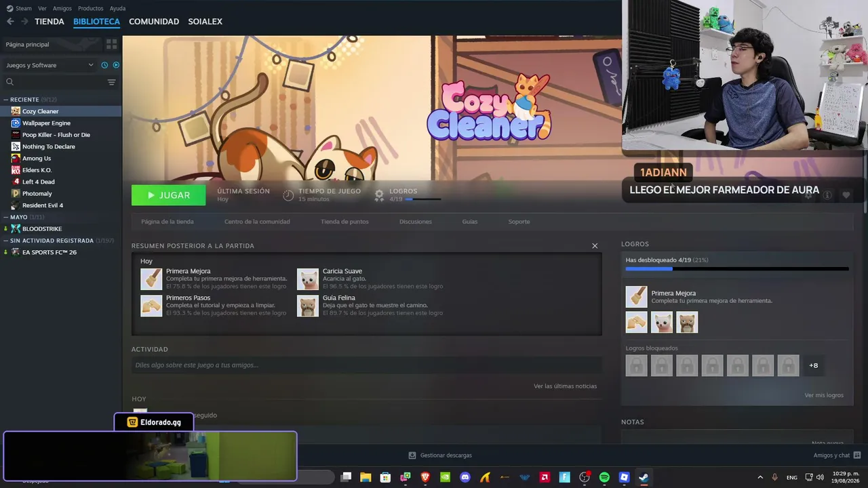The image size is (868, 488).
Task: Open File Explorer from taskbar
Action: click(366, 477)
